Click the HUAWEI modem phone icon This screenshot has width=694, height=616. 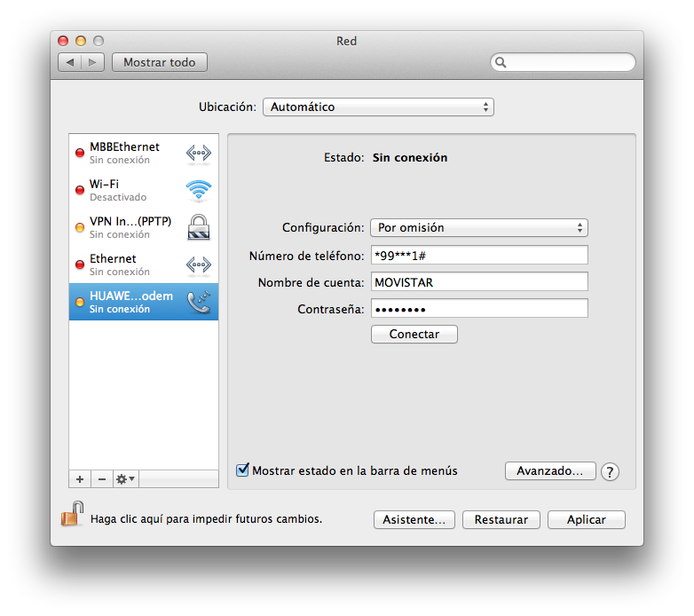[x=198, y=303]
